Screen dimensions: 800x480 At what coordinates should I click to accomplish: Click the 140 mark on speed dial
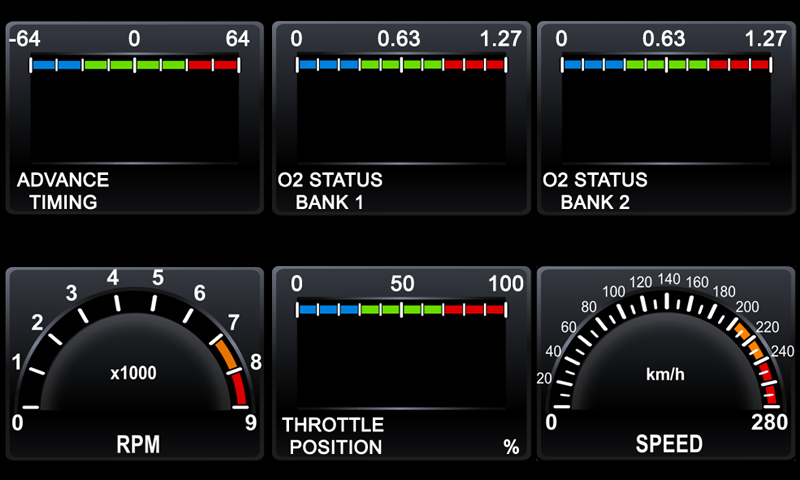669,279
